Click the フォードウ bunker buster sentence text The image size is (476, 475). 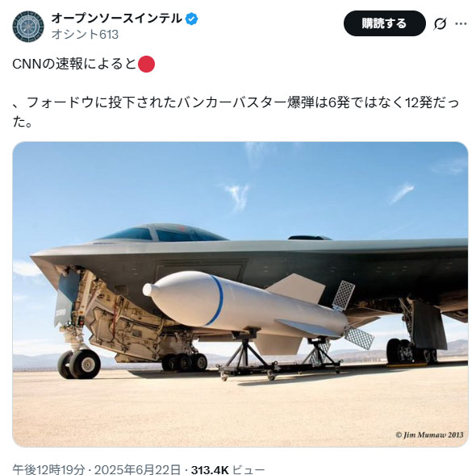(x=236, y=112)
